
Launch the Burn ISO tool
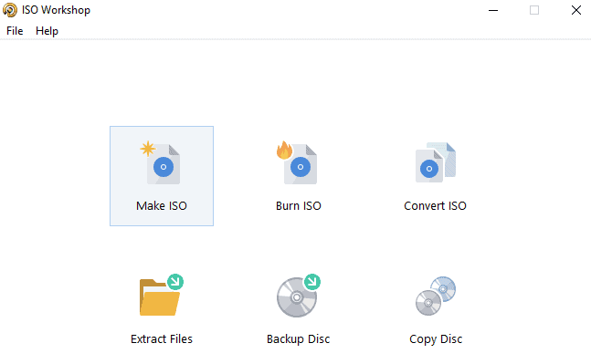point(298,176)
